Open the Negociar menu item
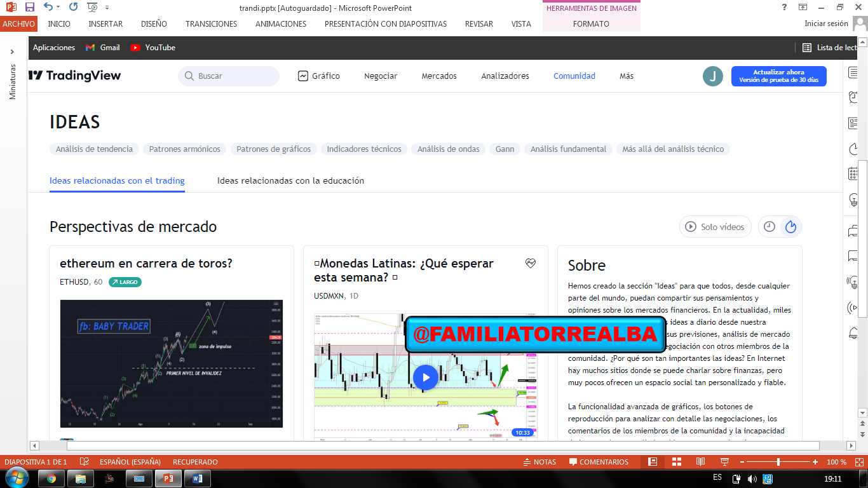868x488 pixels. (381, 76)
